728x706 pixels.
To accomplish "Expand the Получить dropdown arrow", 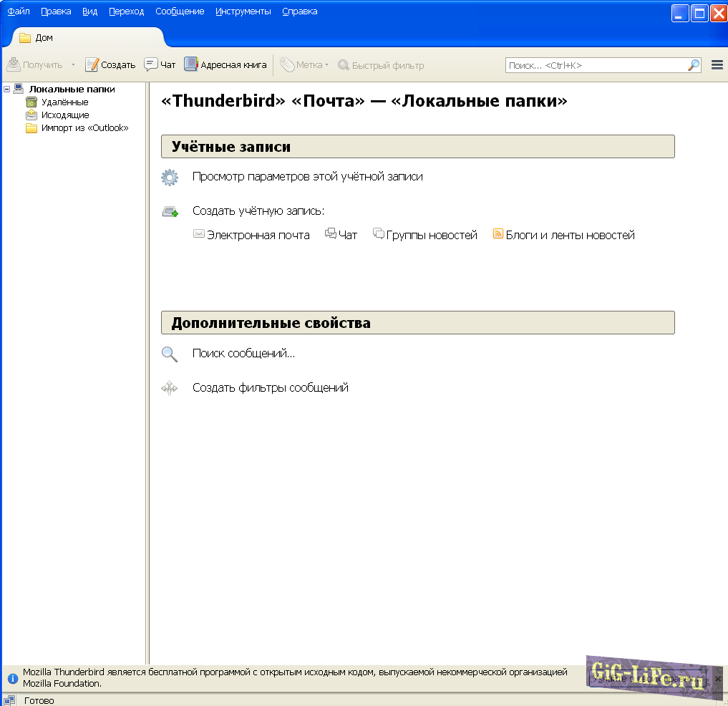I will [72, 65].
